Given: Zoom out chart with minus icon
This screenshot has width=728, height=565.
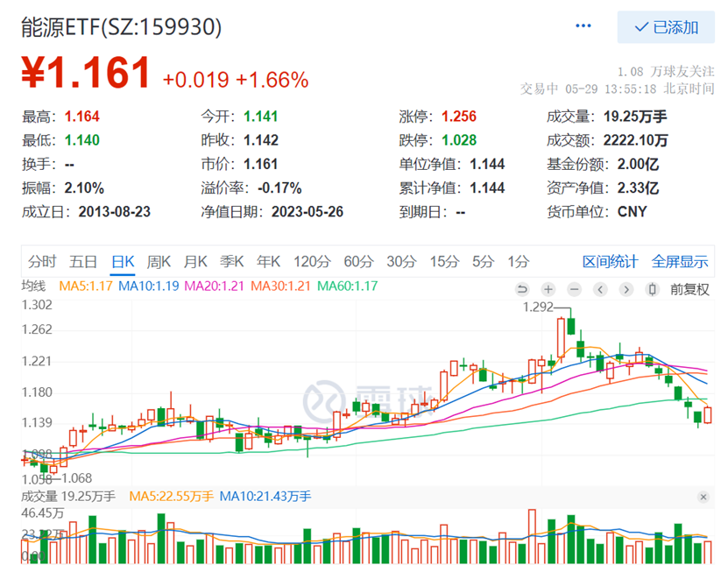Looking at the screenshot, I should coord(575,290).
